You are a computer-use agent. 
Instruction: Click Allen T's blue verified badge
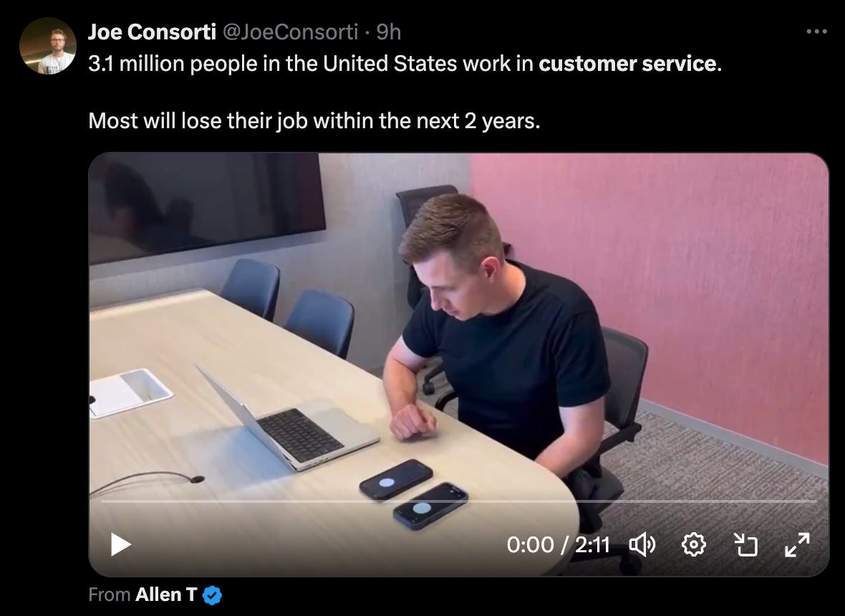213,595
